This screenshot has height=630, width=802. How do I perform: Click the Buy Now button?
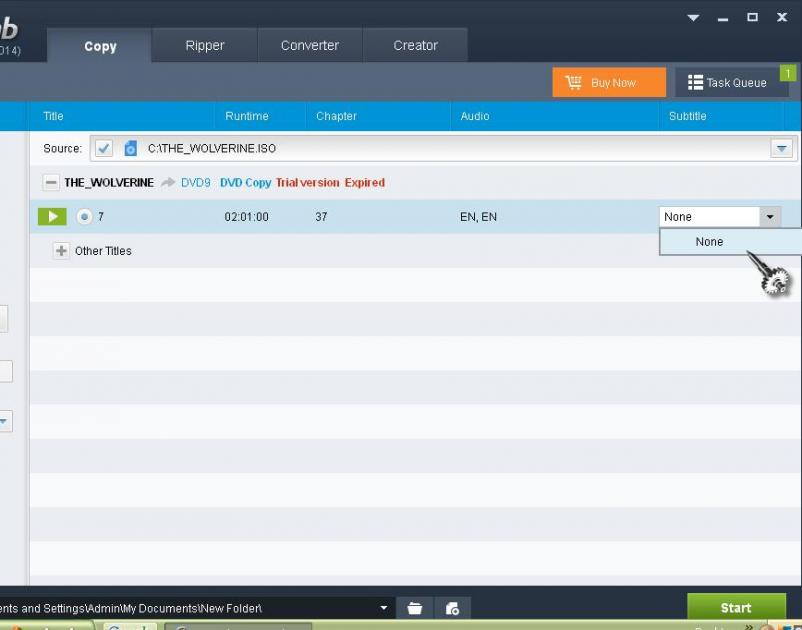(x=609, y=82)
